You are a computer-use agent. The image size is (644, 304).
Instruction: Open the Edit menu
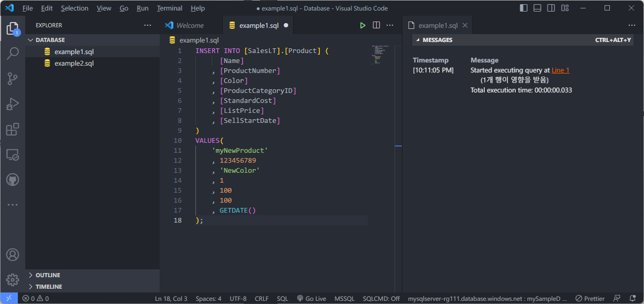[47, 8]
